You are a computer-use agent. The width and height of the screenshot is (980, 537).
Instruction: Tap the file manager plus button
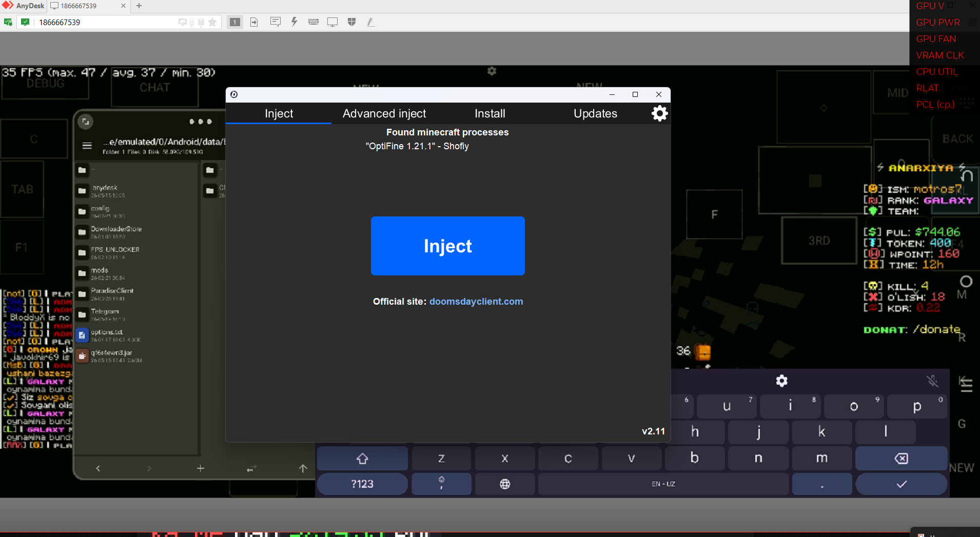tap(201, 468)
